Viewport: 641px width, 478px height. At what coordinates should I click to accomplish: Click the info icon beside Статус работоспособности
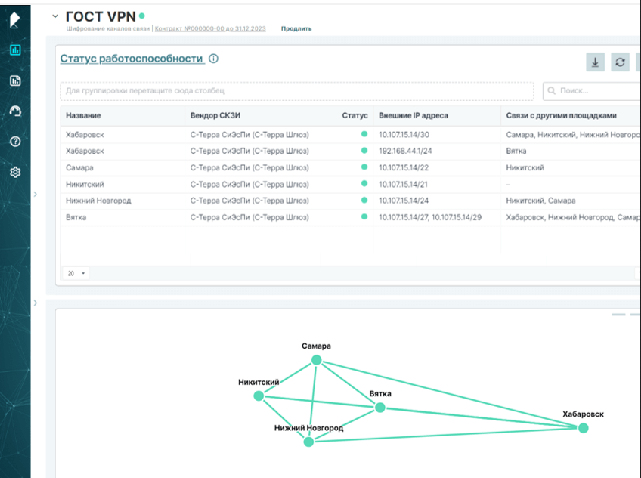pyautogui.click(x=214, y=59)
